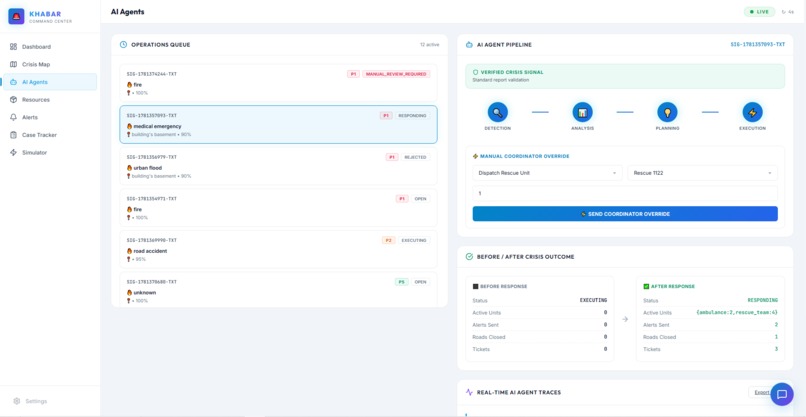Click the AI Agents robot icon in the sidebar
This screenshot has height=417, width=806.
tap(13, 82)
